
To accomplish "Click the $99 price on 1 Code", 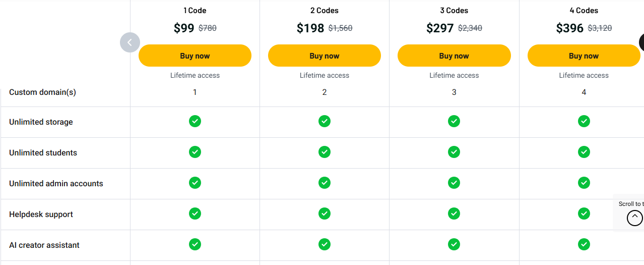I will (184, 28).
